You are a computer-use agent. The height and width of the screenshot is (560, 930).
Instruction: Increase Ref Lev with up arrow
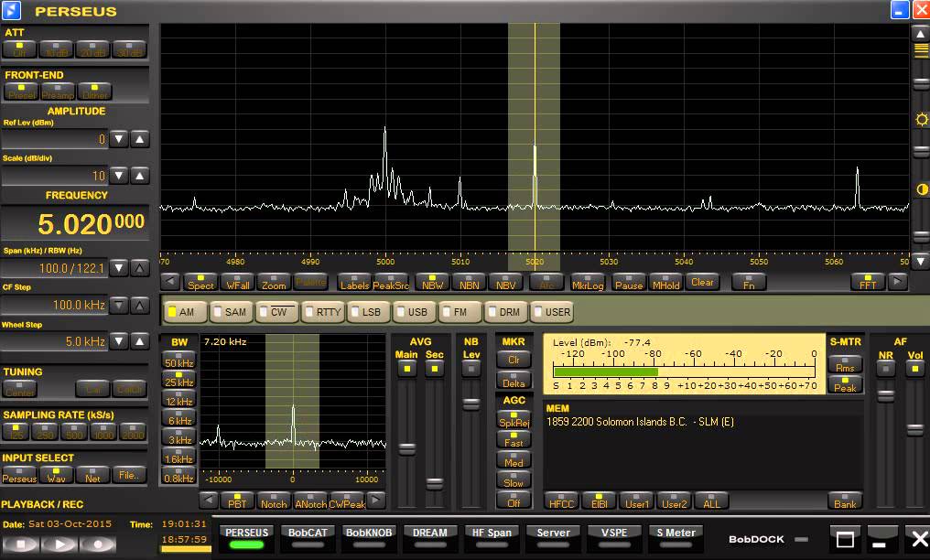(139, 139)
